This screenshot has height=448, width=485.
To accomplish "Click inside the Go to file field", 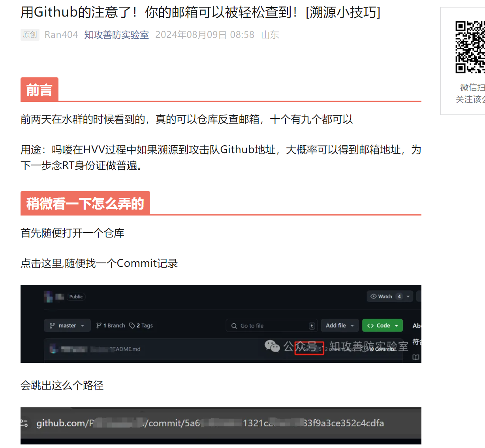I will 273,326.
